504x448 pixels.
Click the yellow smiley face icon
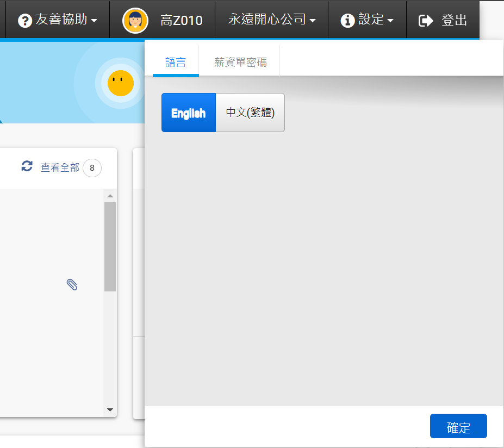point(120,83)
